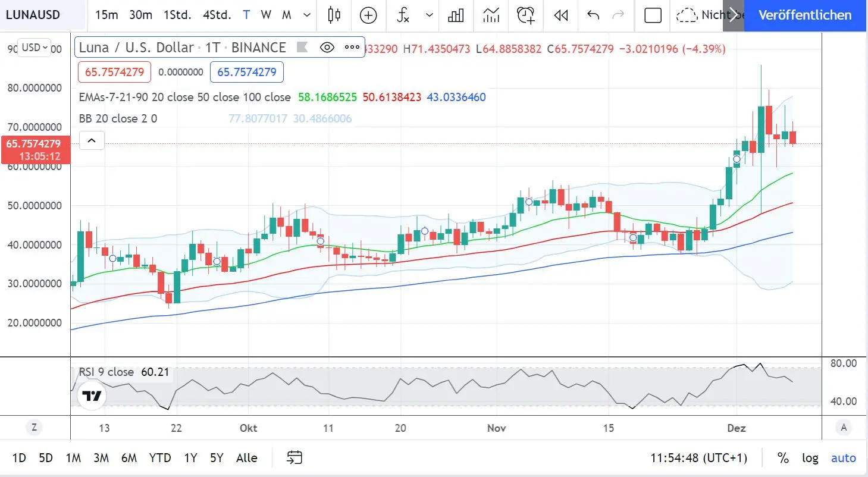Click the blue buy price 65.7574279 box

click(x=246, y=73)
